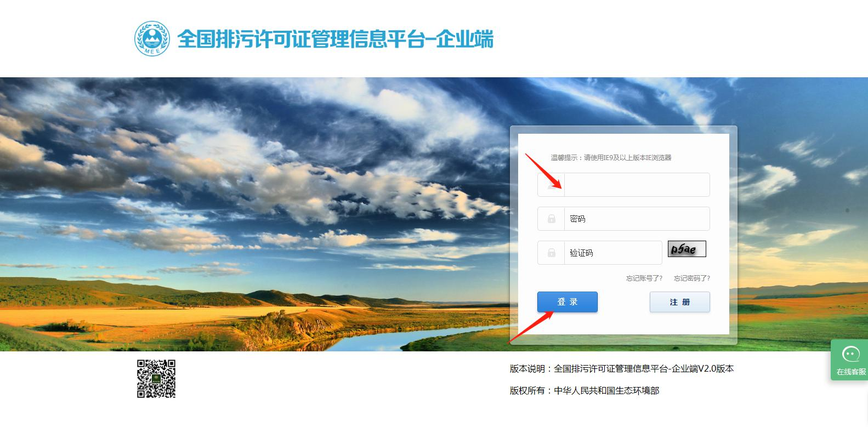This screenshot has width=868, height=427.
Task: Click the 版本说明 V2.0 version text
Action: click(x=622, y=368)
